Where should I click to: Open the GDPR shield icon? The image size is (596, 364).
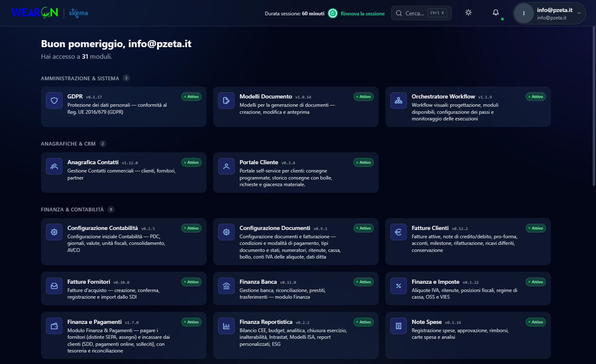54,101
